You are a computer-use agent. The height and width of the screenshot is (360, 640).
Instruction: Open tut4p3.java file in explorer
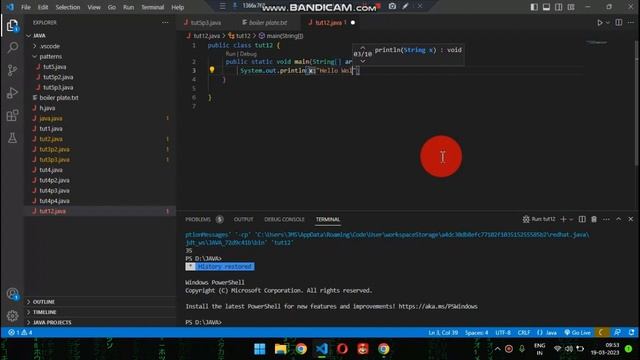tap(54, 191)
